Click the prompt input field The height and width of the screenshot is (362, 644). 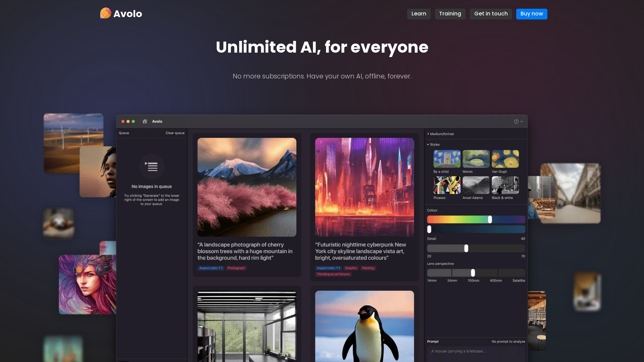pos(476,354)
